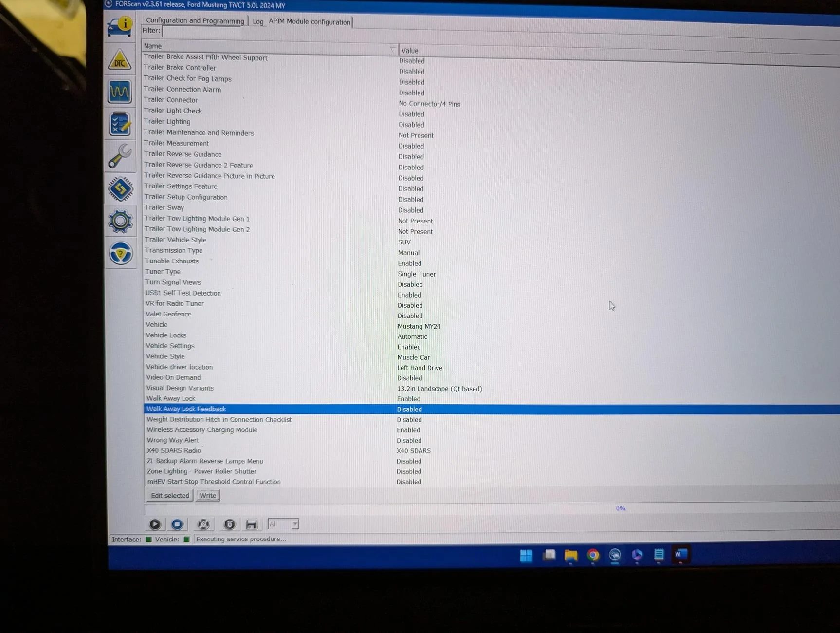Open Google Chrome from the taskbar
The height and width of the screenshot is (633, 840).
click(x=593, y=555)
